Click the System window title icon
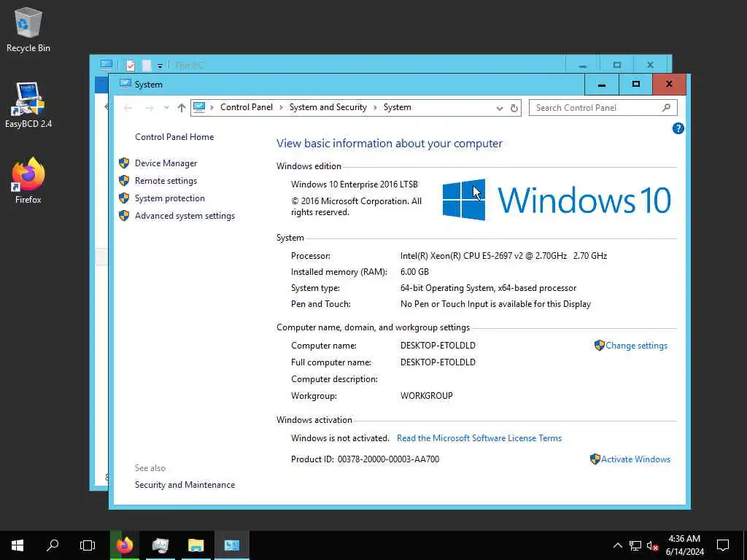 [x=125, y=85]
